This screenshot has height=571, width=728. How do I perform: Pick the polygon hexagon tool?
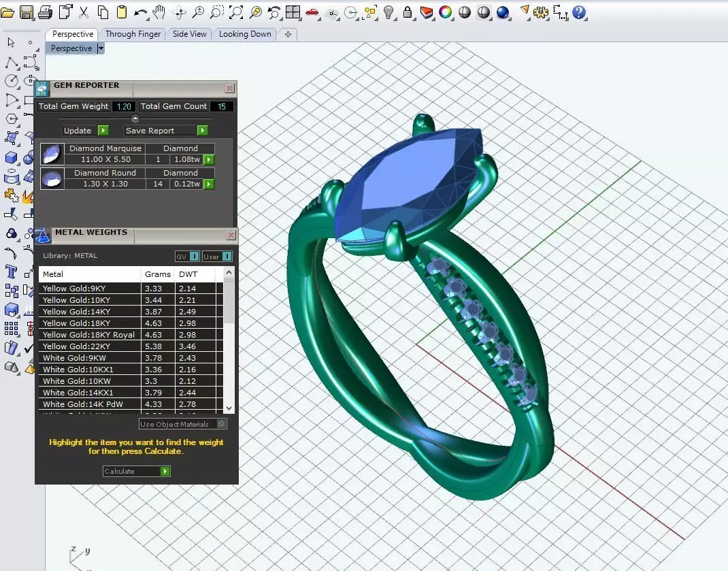[12, 119]
